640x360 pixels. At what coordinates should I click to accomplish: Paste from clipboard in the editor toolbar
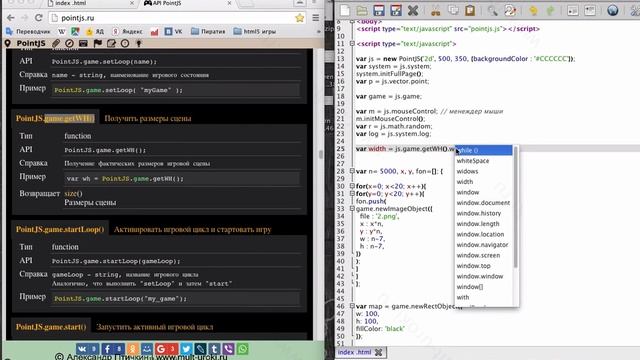pos(470,10)
